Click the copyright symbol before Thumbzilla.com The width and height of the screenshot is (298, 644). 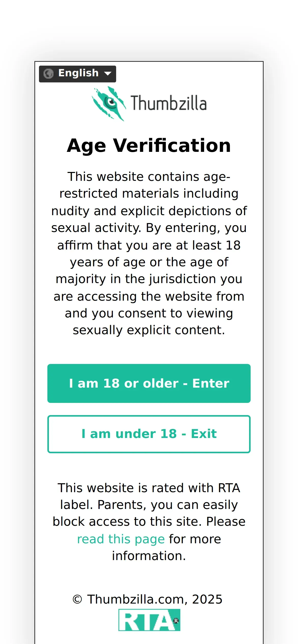pyautogui.click(x=77, y=599)
